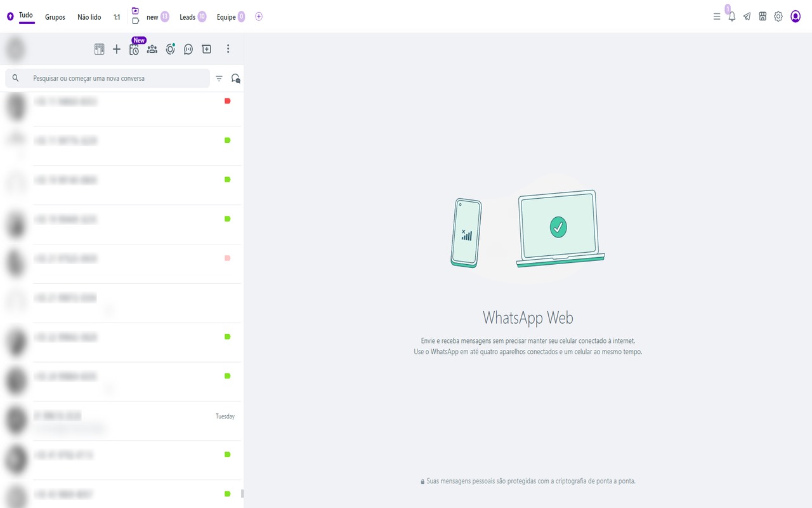Open the store marketplace icon
The image size is (812, 508).
pos(763,17)
